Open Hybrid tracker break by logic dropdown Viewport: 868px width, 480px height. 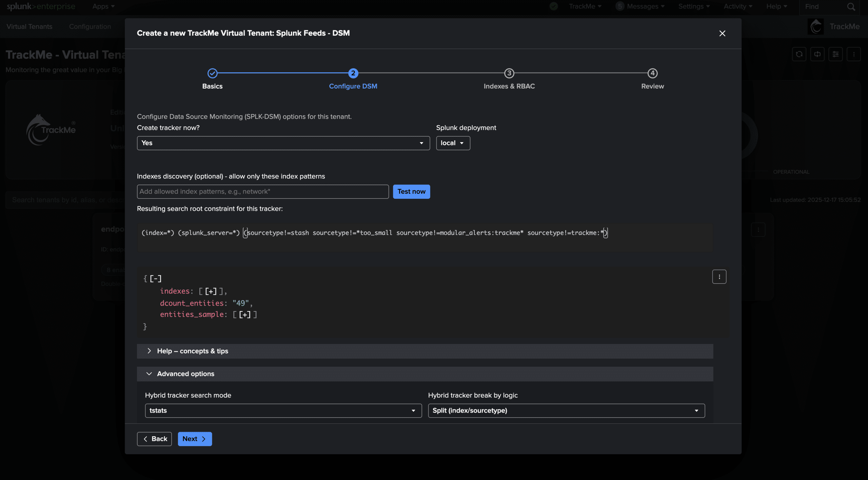point(566,410)
